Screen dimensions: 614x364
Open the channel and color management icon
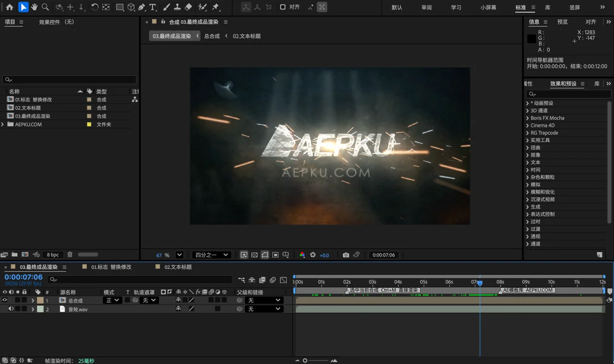pos(302,255)
